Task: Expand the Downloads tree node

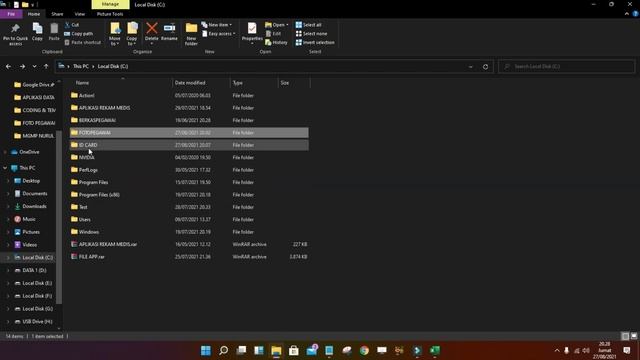Action: click(8, 207)
